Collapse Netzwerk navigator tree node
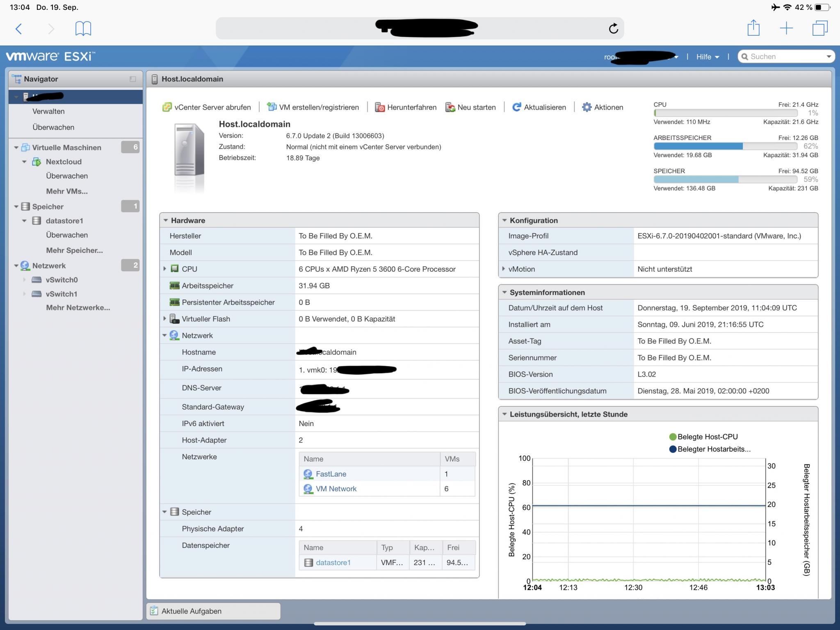 (16, 266)
